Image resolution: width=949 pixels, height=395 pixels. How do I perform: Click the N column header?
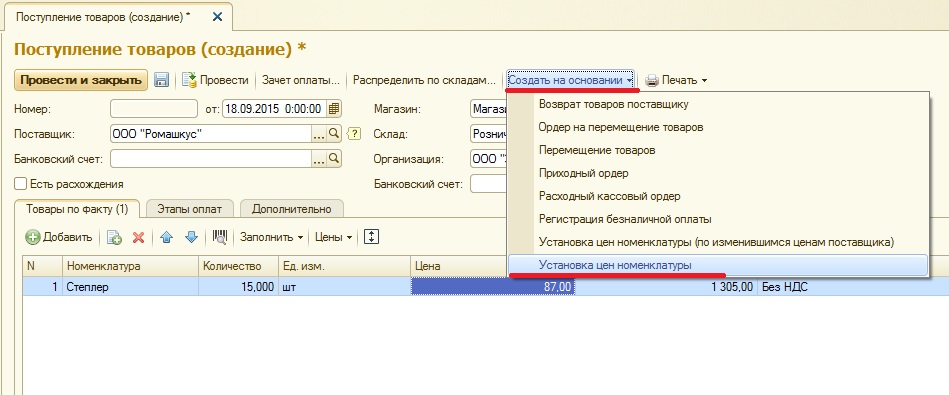click(x=42, y=266)
